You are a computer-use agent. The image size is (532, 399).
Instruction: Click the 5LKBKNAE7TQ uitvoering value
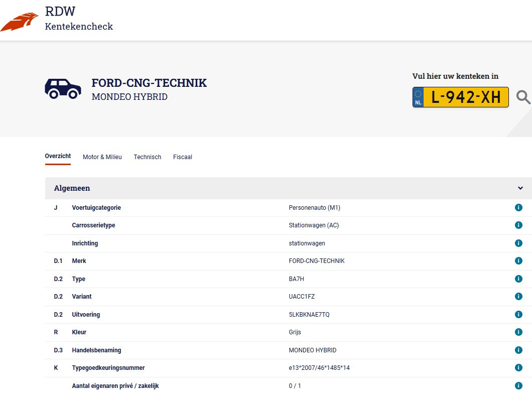point(309,315)
